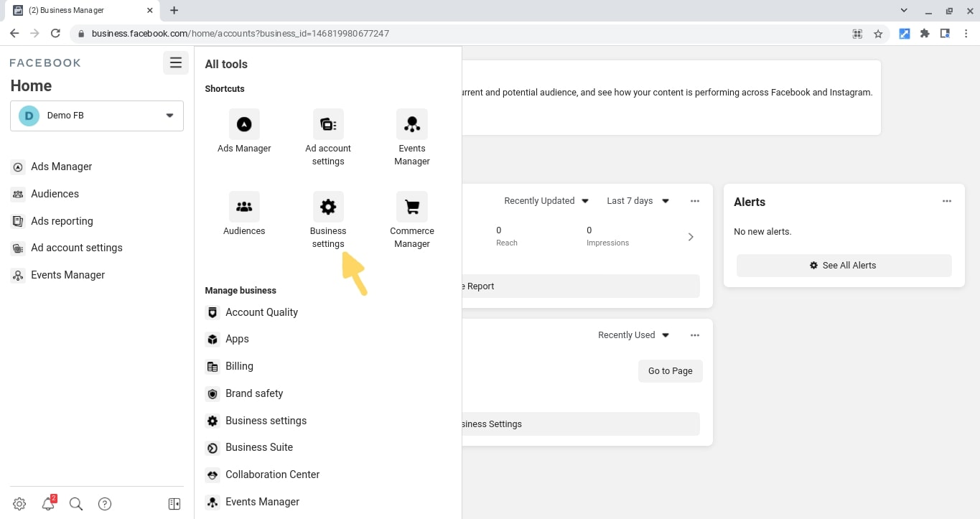Open Recently Updated sort dropdown

pyautogui.click(x=546, y=201)
